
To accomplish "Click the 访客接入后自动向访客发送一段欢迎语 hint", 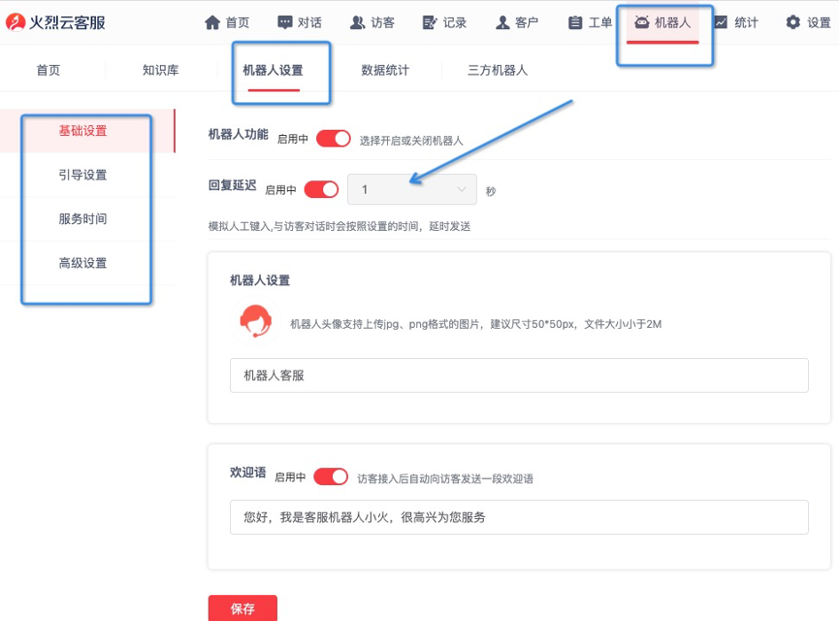I will 445,478.
